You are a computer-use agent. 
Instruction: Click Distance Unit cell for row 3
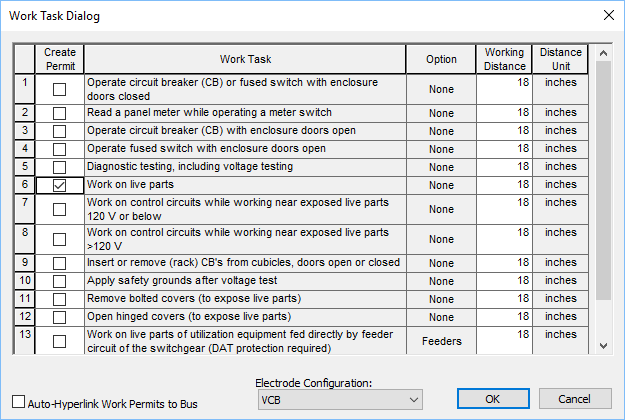tap(561, 131)
